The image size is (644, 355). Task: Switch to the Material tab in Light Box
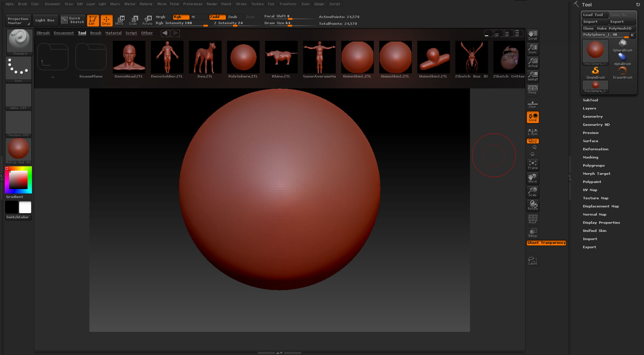[x=113, y=33]
